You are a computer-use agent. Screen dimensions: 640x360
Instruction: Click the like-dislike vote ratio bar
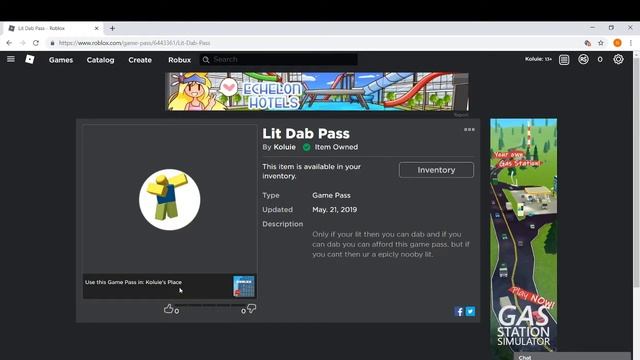pos(210,305)
